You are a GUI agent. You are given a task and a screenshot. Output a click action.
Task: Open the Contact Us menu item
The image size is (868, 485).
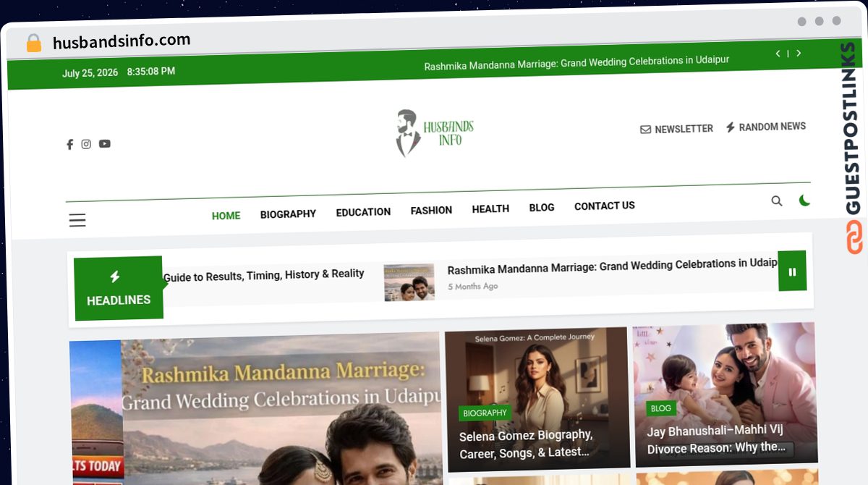coord(605,206)
